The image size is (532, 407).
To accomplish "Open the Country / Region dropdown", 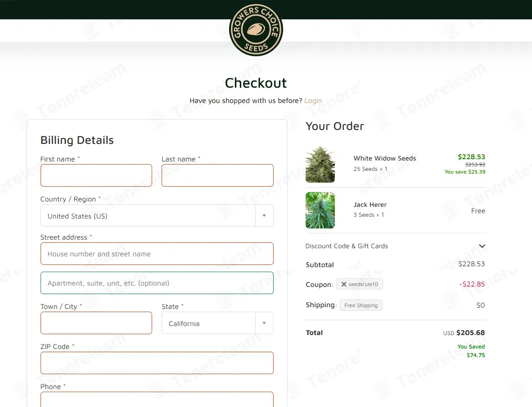I will pyautogui.click(x=157, y=215).
